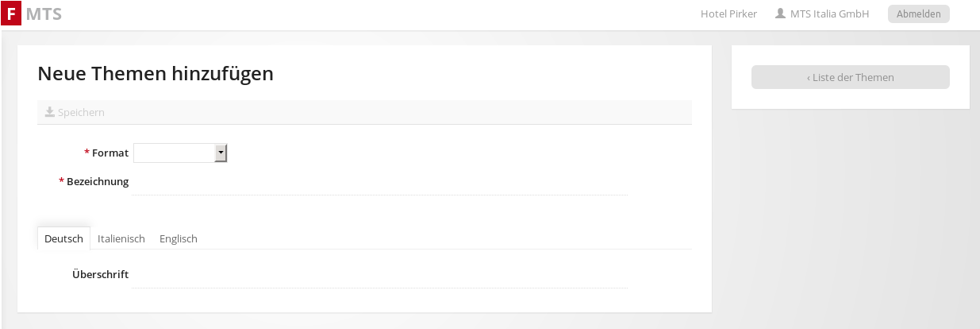The image size is (980, 329).
Task: Focus the Bezeichnung text field
Action: coord(379,183)
